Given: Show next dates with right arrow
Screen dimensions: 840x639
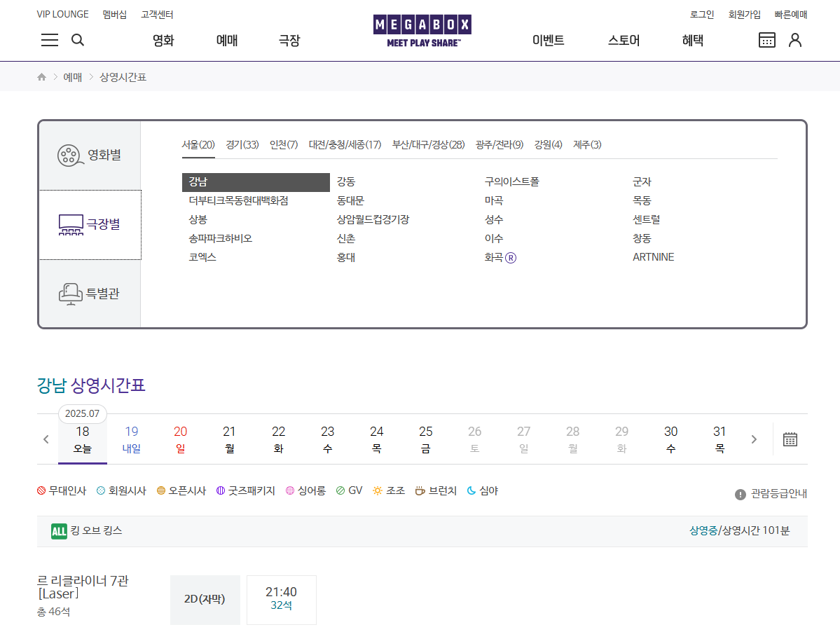Looking at the screenshot, I should (754, 439).
